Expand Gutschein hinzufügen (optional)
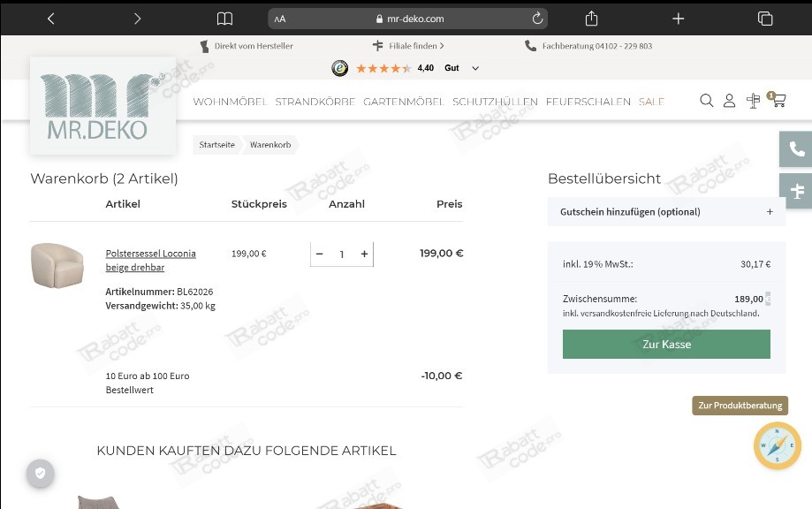The height and width of the screenshot is (509, 812). pyautogui.click(x=666, y=212)
